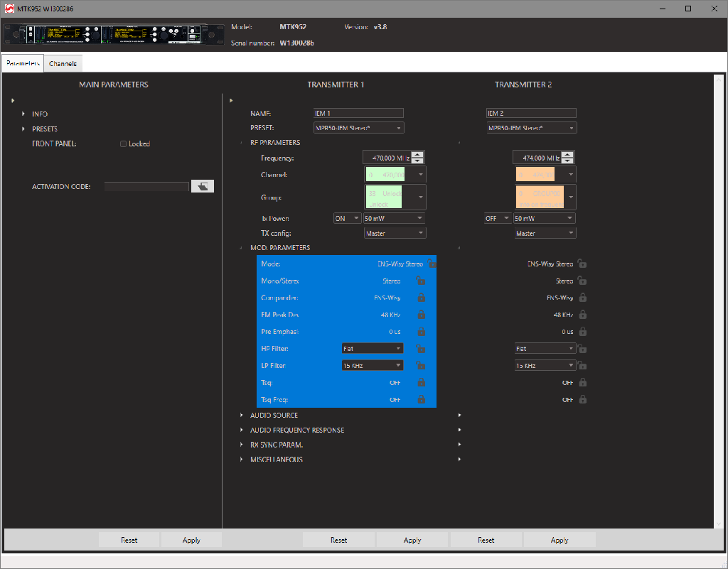Click the Transmitter 2 Name input field
This screenshot has width=728, height=569.
(x=531, y=114)
